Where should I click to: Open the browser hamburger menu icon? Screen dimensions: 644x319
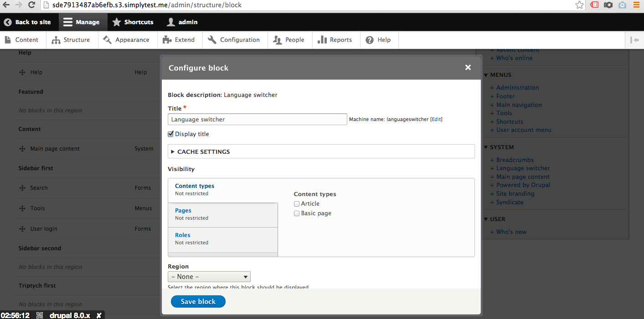click(x=636, y=5)
